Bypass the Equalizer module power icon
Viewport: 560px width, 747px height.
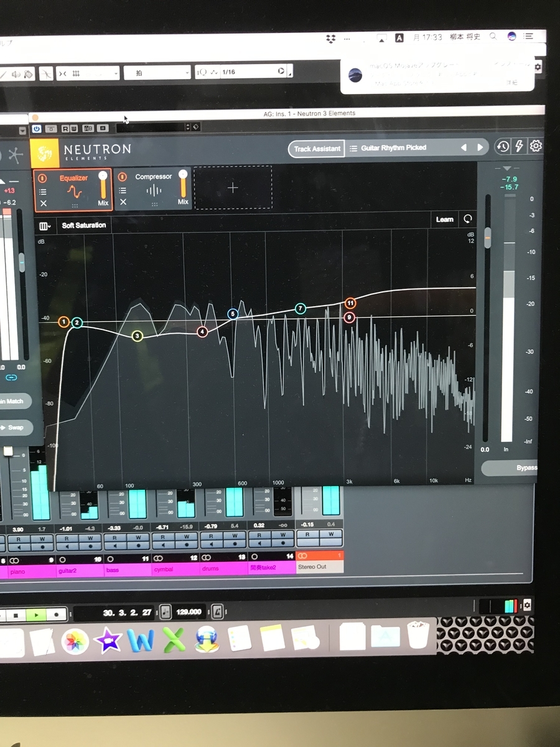[43, 178]
